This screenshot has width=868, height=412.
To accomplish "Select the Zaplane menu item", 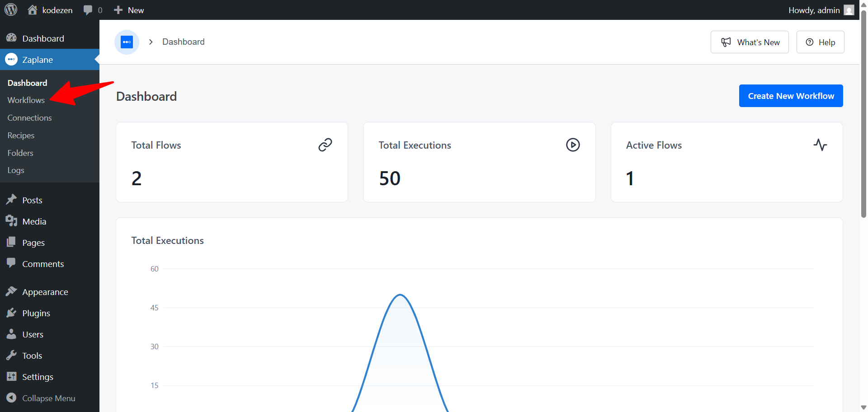I will tap(50, 60).
